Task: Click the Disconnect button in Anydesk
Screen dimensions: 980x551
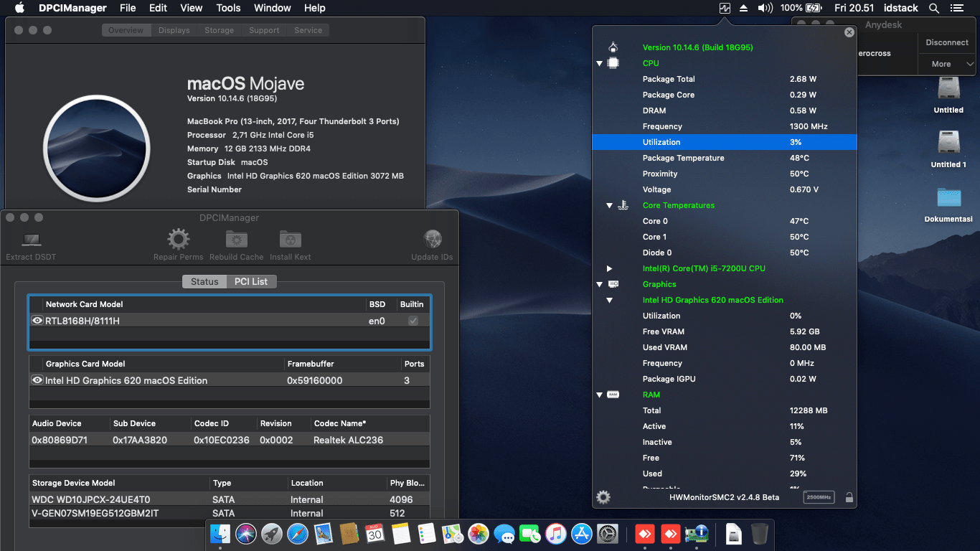Action: coord(947,42)
